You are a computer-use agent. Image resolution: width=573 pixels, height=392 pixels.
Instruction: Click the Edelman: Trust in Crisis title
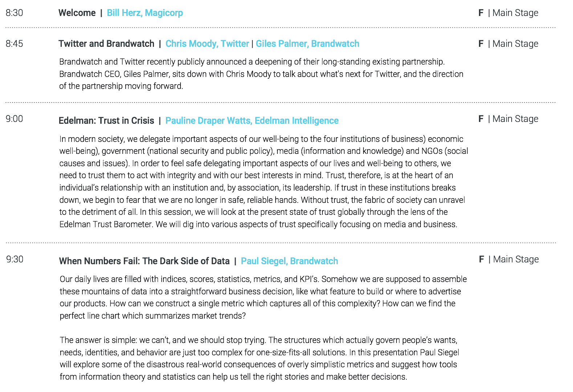tap(106, 121)
